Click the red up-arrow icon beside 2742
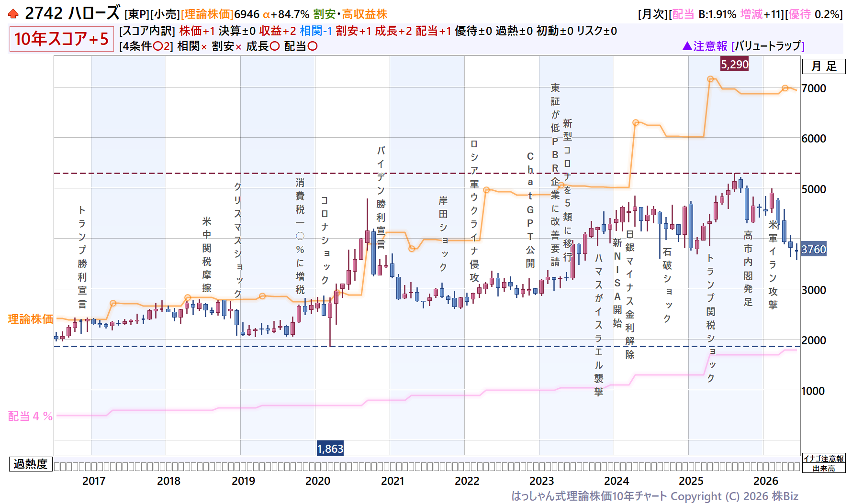 point(13,14)
